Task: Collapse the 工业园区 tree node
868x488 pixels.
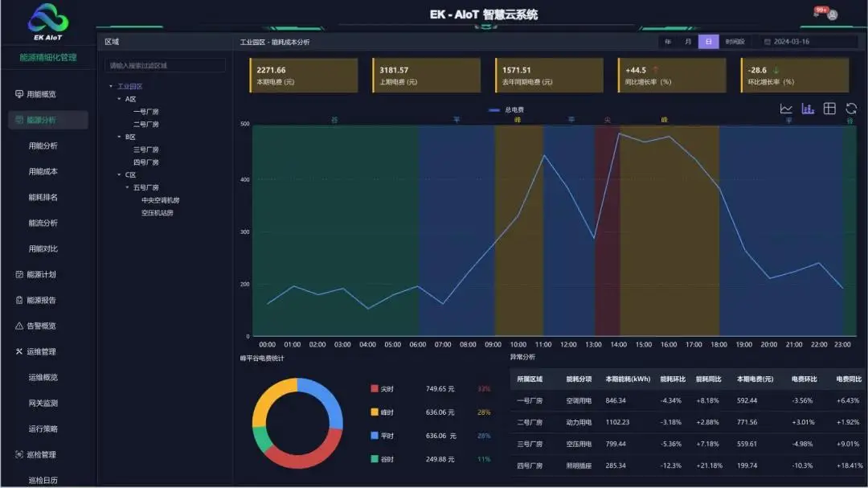Action: (111, 86)
